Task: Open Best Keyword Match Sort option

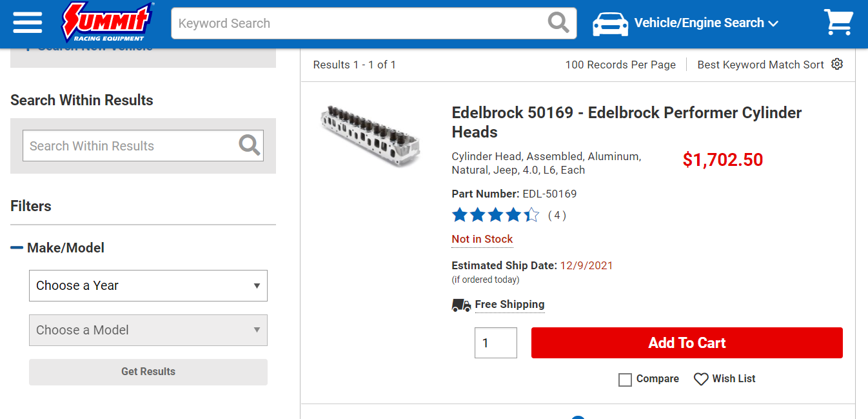Action: (760, 65)
